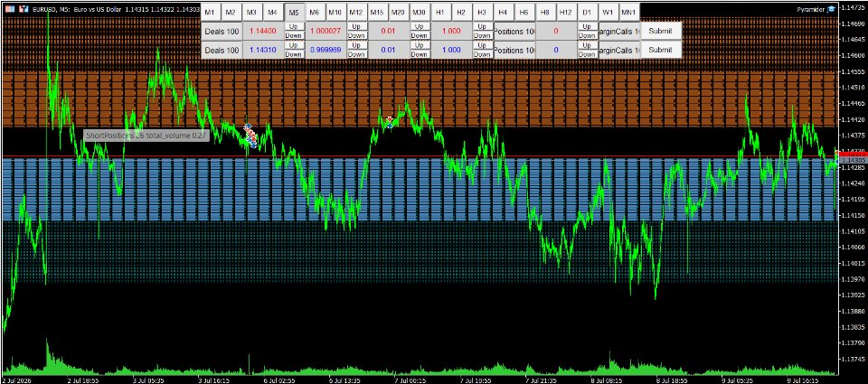
Task: Click Down next to 0.999989 value
Action: click(x=356, y=54)
